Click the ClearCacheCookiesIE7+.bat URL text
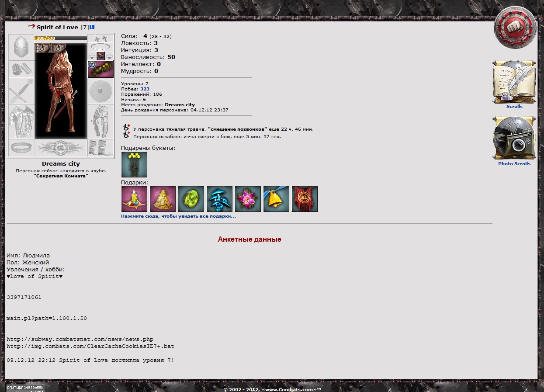Image resolution: width=544 pixels, height=392 pixels. pyautogui.click(x=90, y=346)
